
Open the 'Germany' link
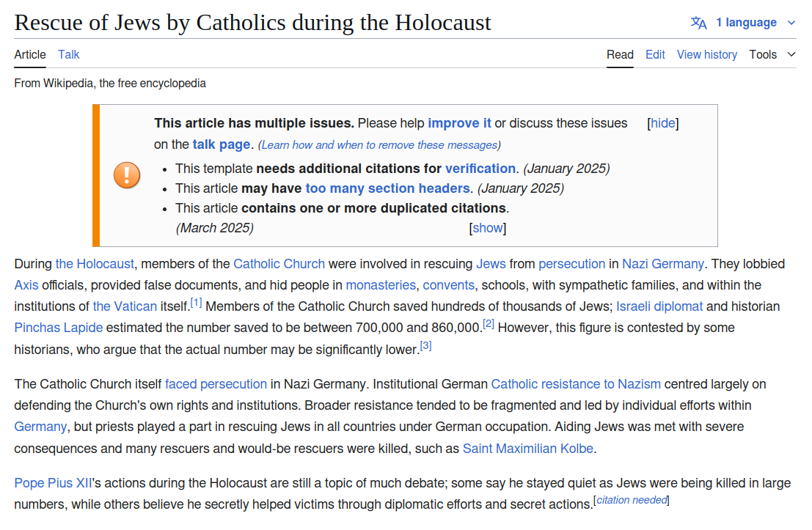pyautogui.click(x=40, y=427)
